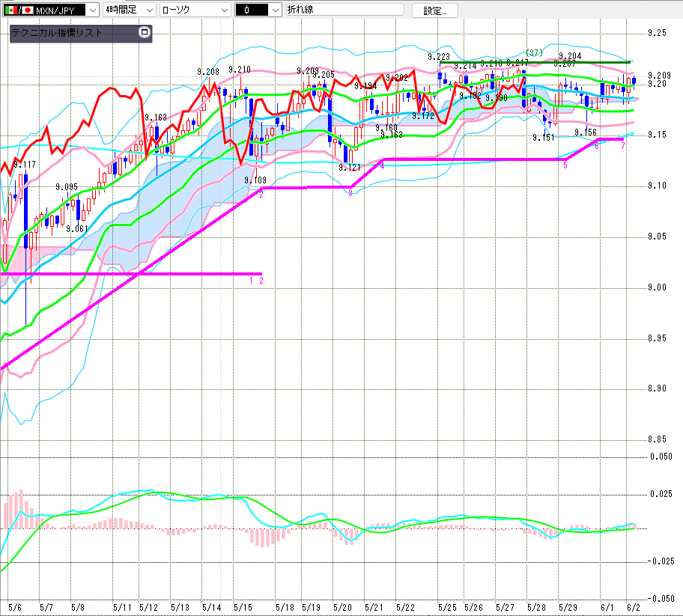Click the -0.025 MACD axis label
683x616 pixels.
pyautogui.click(x=661, y=561)
